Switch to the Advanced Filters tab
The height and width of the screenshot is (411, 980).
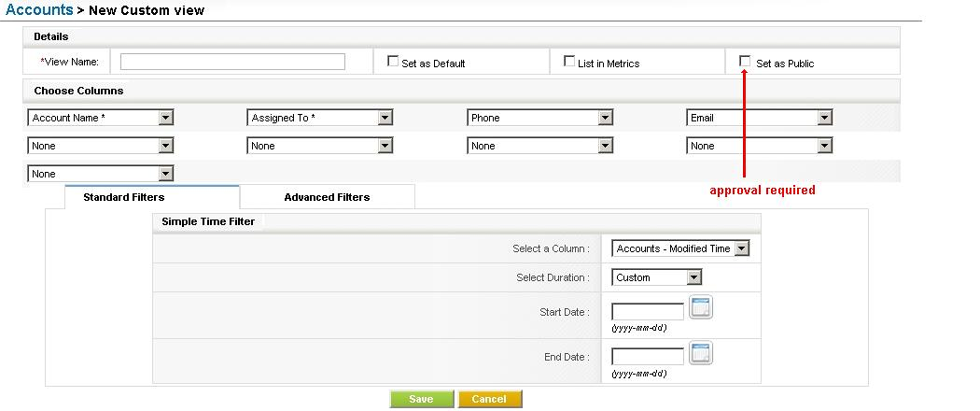click(x=327, y=197)
